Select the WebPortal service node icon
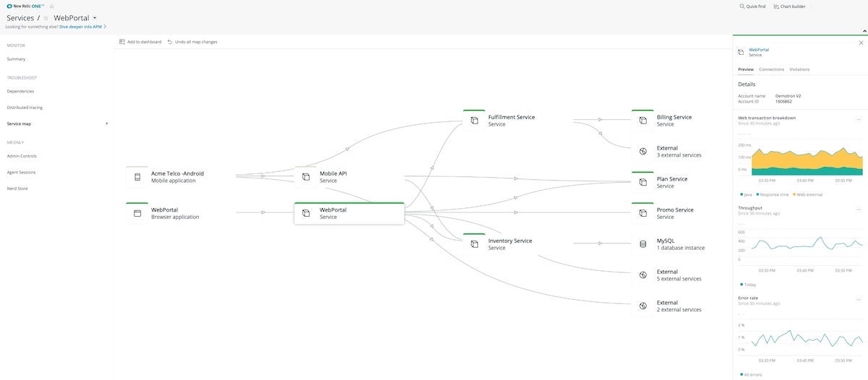The width and height of the screenshot is (868, 380). coord(306,214)
